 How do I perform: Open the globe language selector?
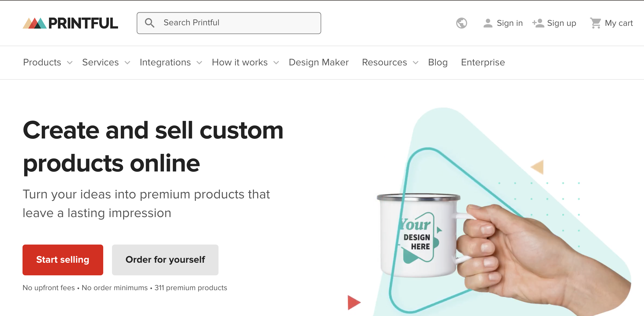click(461, 23)
